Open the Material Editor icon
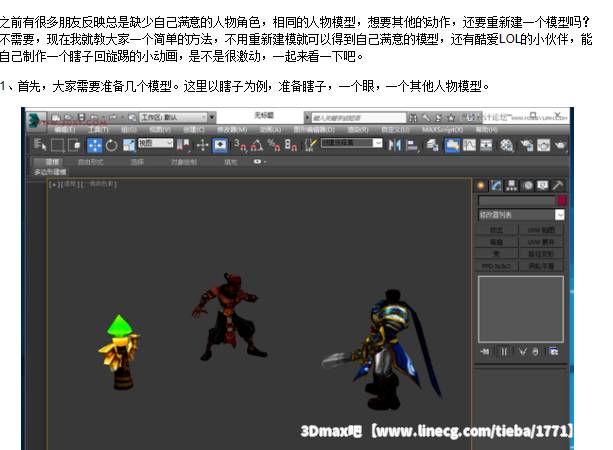This screenshot has width=613, height=450. point(506,145)
